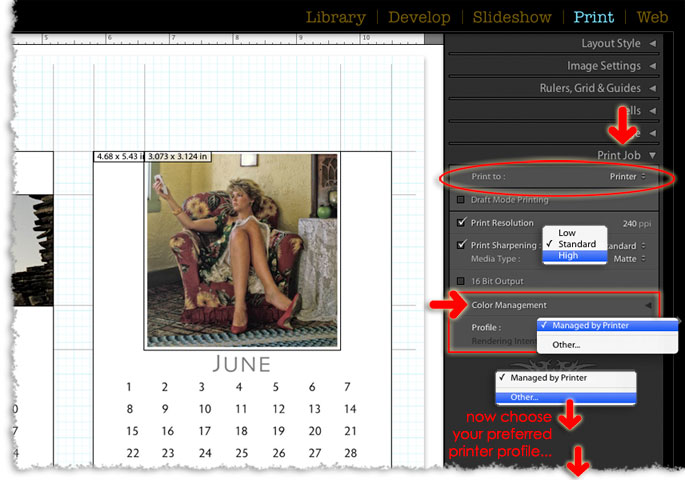Go to the Slideshow module

511,17
